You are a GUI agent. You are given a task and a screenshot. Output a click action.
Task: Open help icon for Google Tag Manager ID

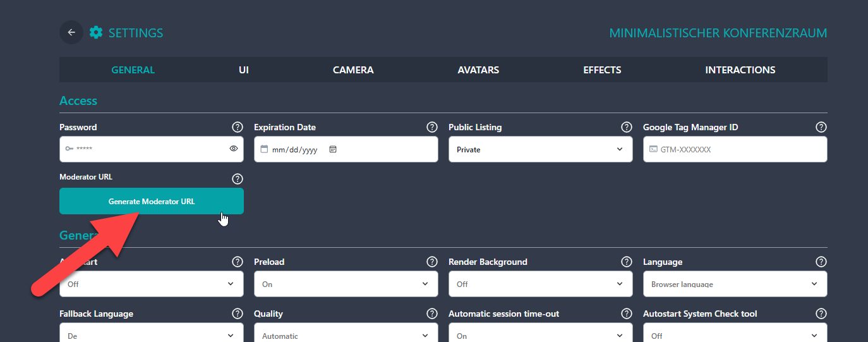click(x=821, y=127)
